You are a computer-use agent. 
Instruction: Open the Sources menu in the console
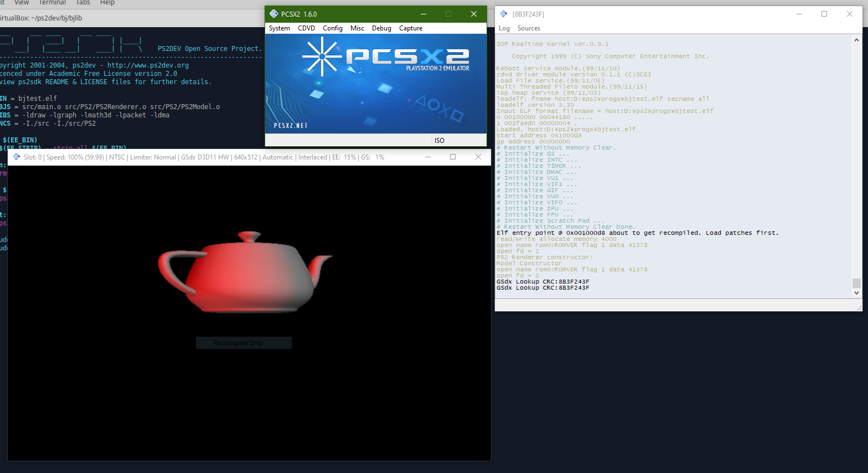[x=529, y=28]
